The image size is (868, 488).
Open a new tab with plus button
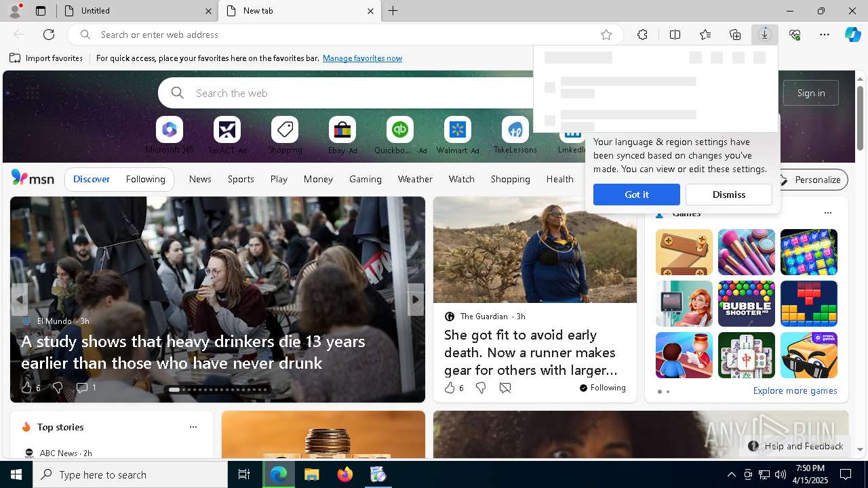393,11
